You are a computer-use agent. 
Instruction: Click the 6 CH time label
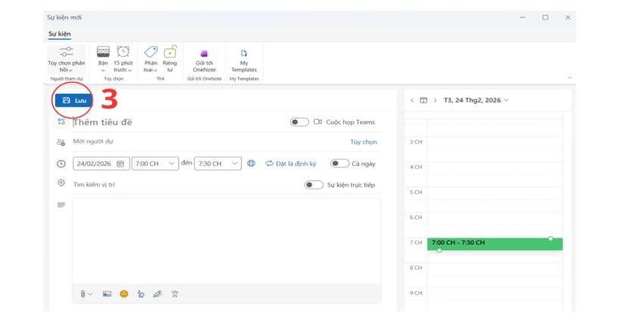[x=416, y=217]
